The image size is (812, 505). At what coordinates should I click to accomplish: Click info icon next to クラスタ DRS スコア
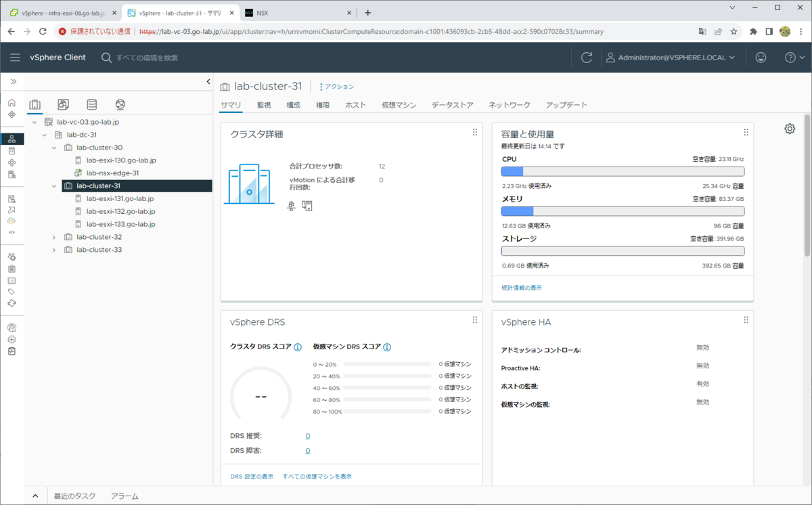click(x=298, y=347)
